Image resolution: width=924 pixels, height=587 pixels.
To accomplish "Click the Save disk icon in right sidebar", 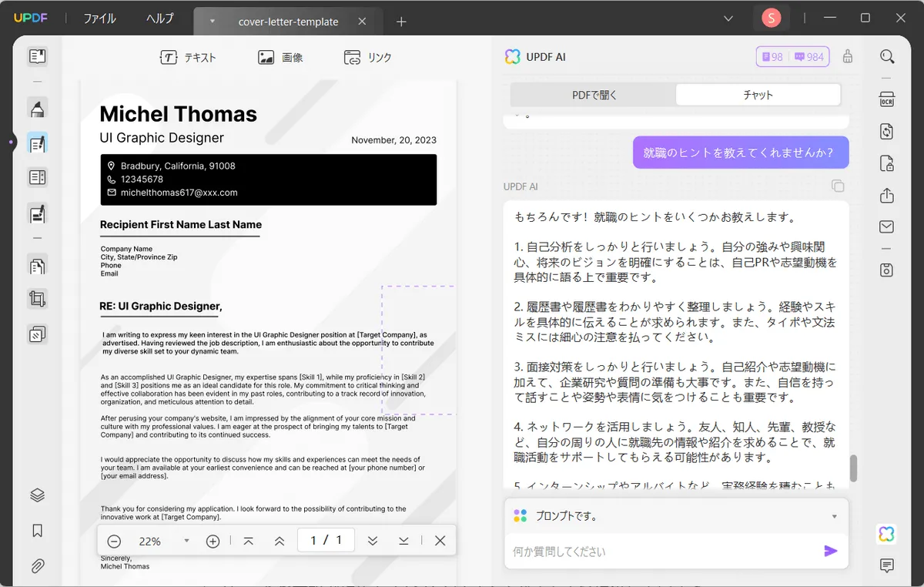I will click(887, 270).
